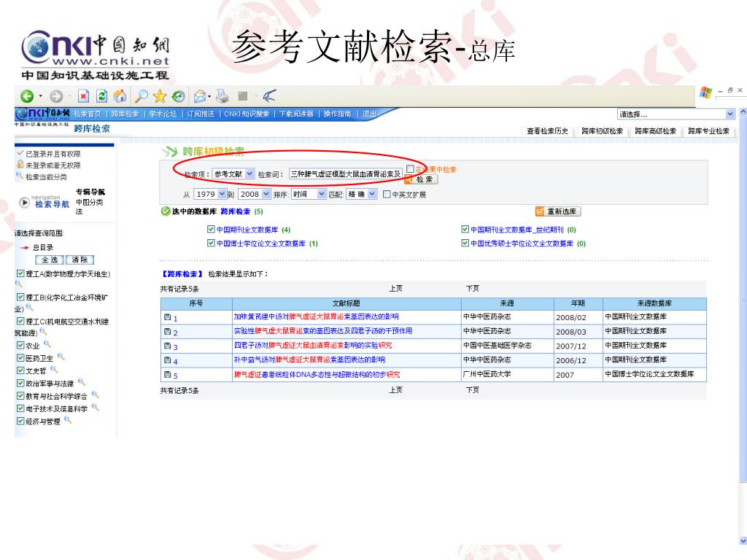Click the 检索词 search text field
This screenshot has width=747, height=560.
pyautogui.click(x=346, y=174)
